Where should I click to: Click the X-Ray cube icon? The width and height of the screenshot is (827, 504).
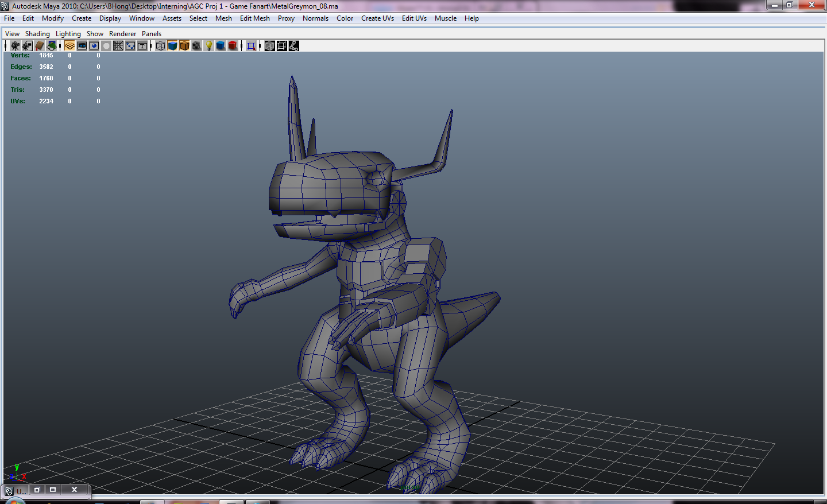pos(269,46)
